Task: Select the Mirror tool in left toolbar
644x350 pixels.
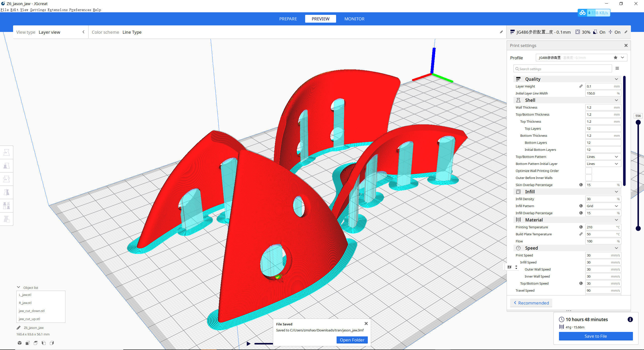Action: coord(7,192)
